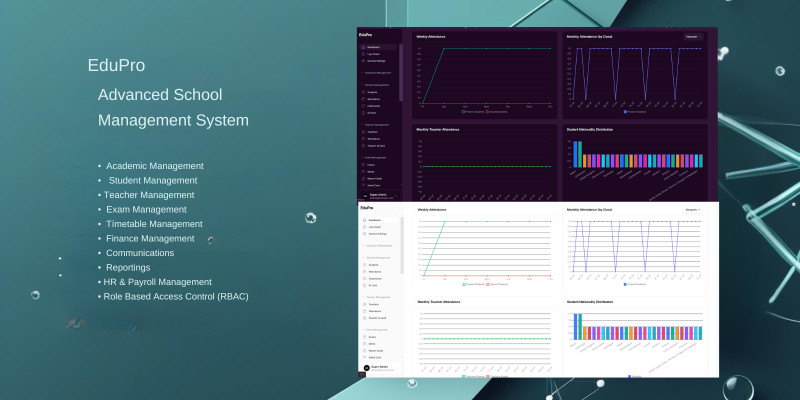This screenshot has height=400, width=800.
Task: Open class dropdown in light Monthly Attendance chart
Action: (x=692, y=210)
